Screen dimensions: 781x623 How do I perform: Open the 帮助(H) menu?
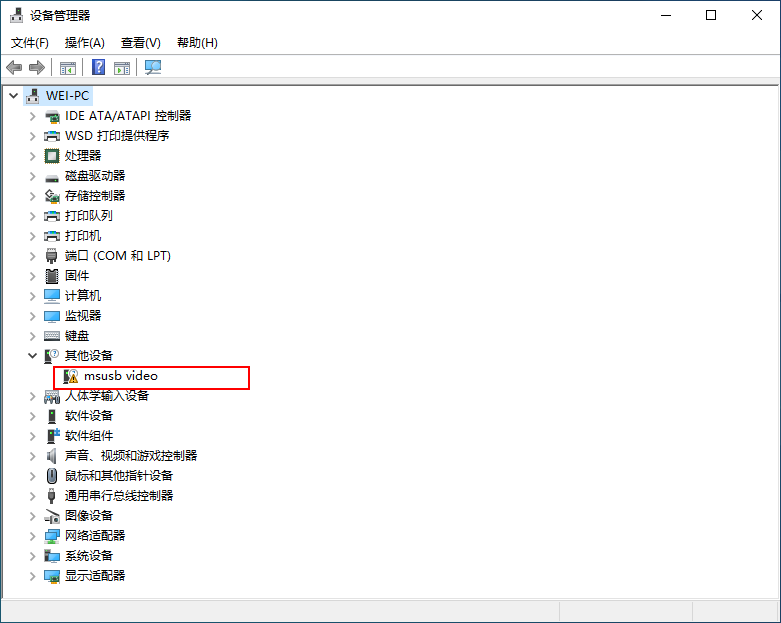pyautogui.click(x=197, y=43)
